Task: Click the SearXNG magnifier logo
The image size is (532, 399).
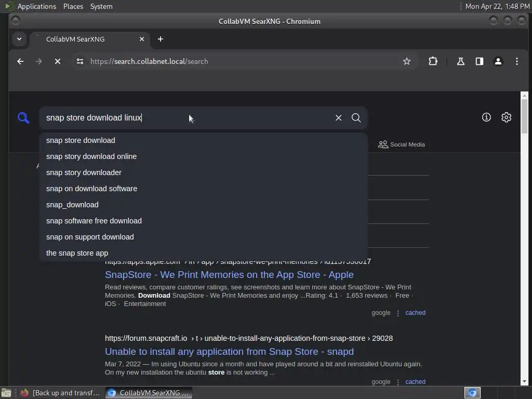Action: [23, 118]
